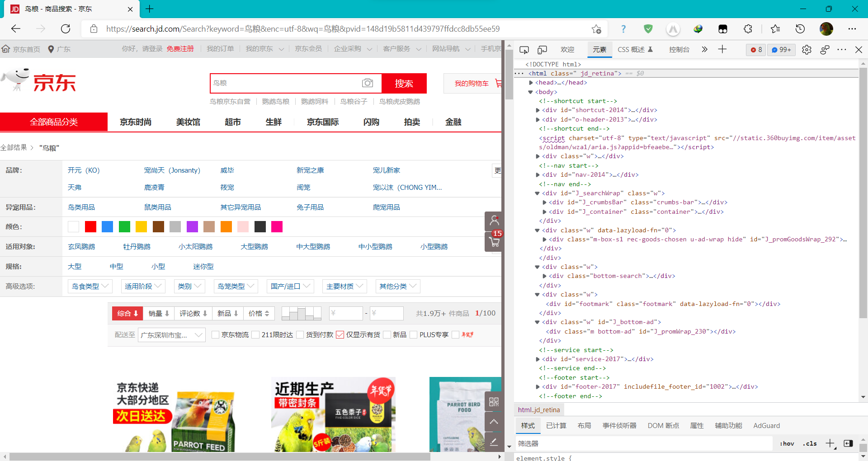Screen dimensions: 868x461
Task: Switch to CSS 概述 DevTools tab
Action: coord(635,50)
